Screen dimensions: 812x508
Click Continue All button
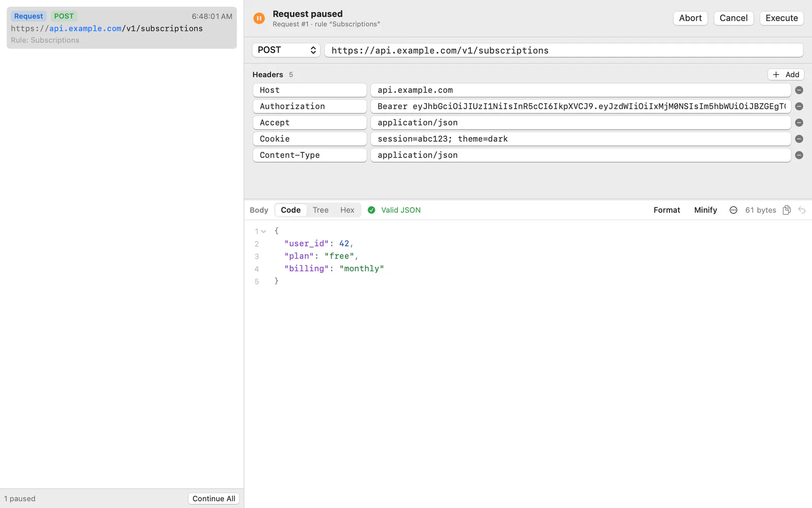pos(214,498)
